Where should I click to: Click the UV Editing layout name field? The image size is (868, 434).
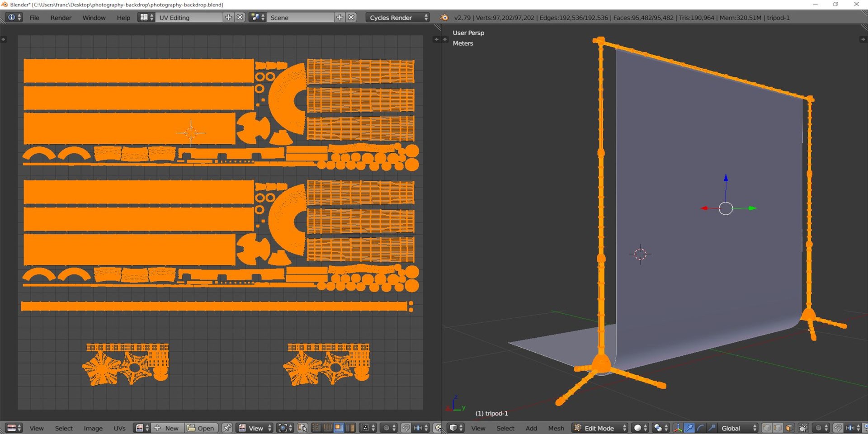(x=189, y=17)
